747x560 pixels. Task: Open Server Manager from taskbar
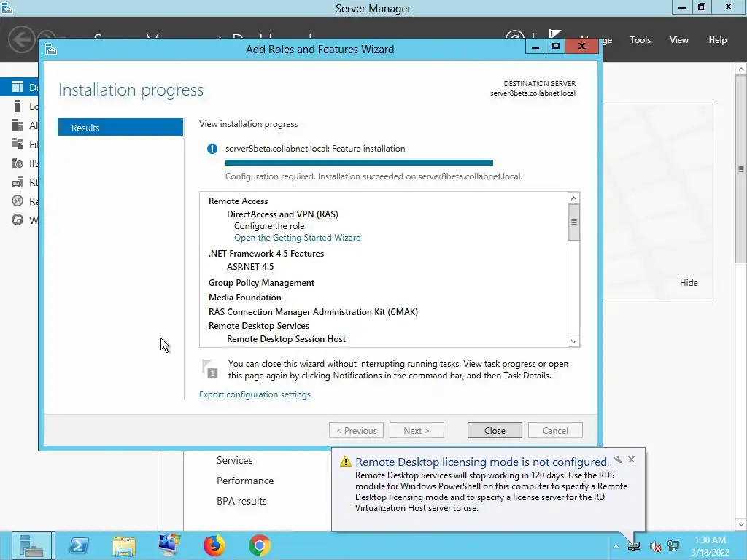(31, 545)
